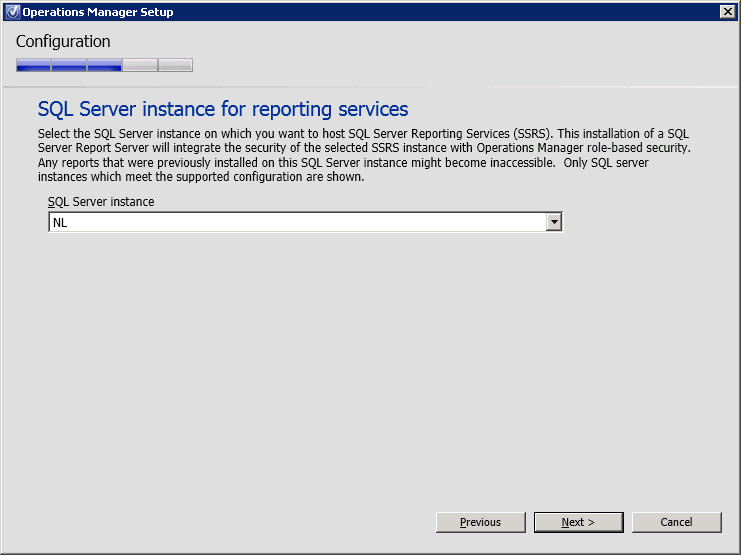Click the fourth, unfilled progress bar segment
Viewport: 741px width, 555px height.
pos(139,65)
